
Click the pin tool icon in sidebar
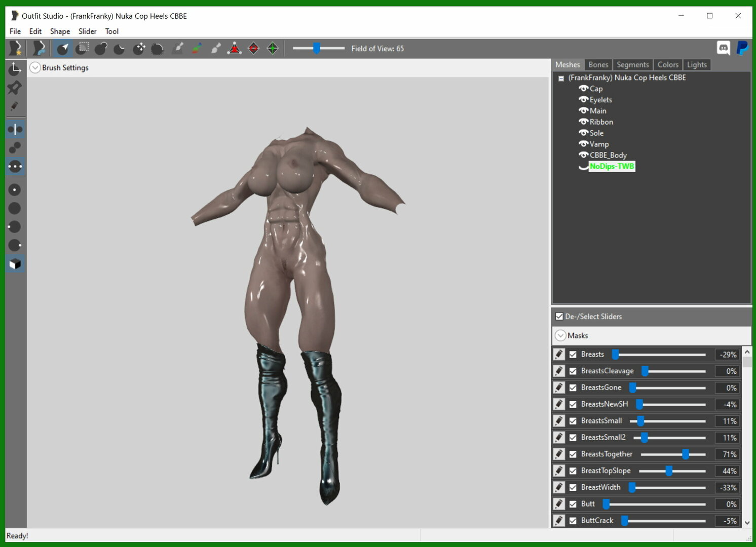click(15, 87)
